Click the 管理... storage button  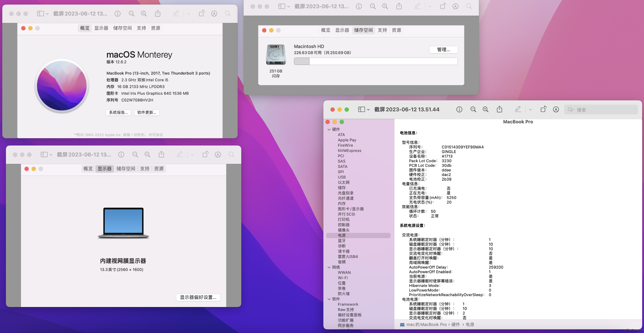[444, 49]
